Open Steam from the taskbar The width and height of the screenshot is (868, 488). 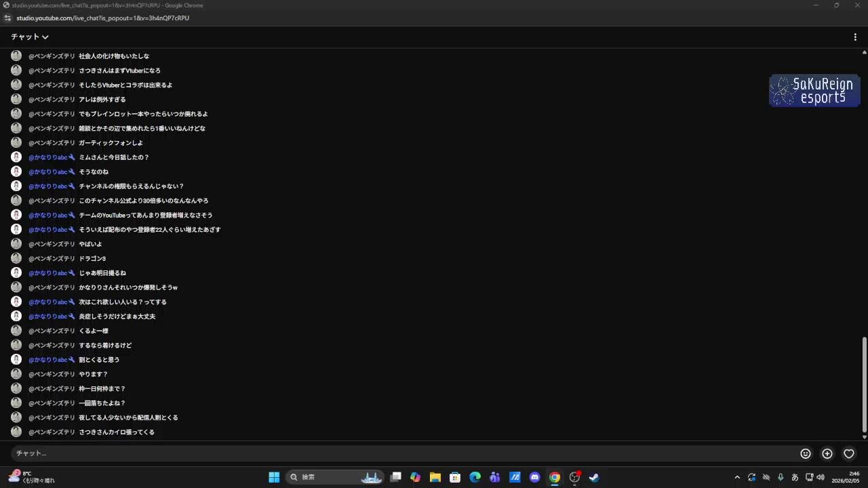594,477
